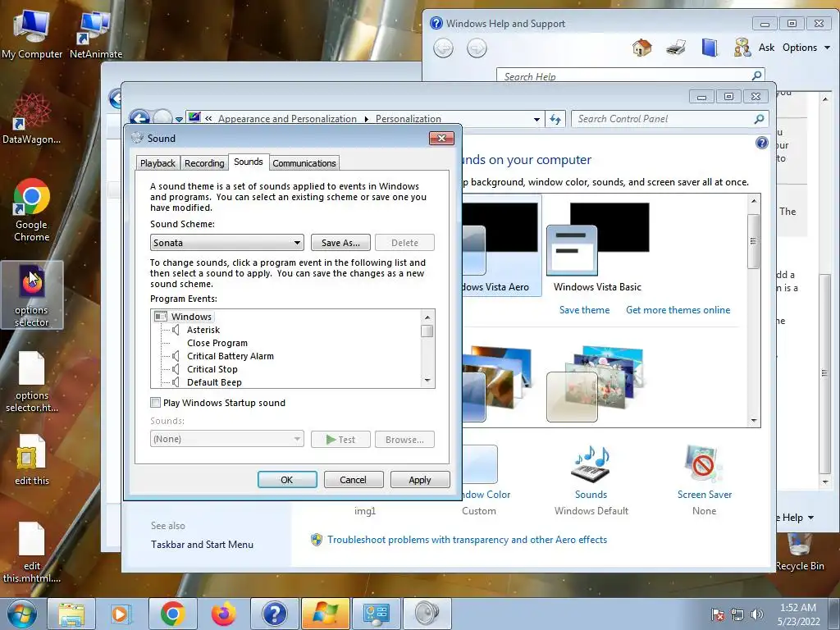Open Troubleshoot transparency and Aero effects link
The image size is (840, 630).
pos(467,540)
